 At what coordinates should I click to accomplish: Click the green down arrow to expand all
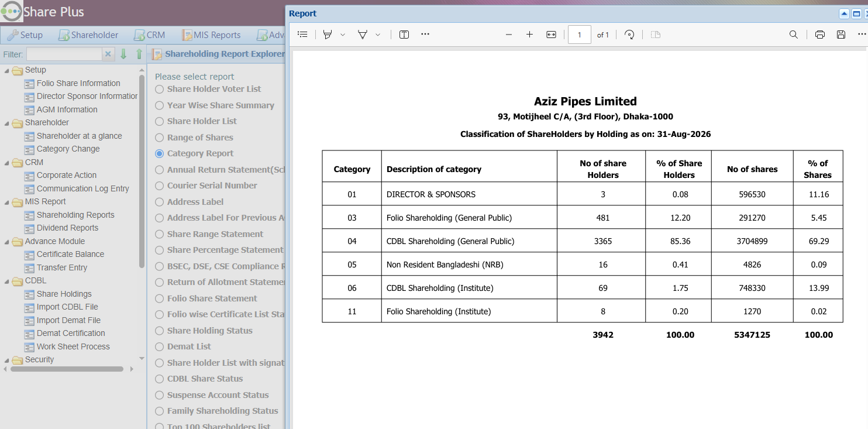click(123, 54)
